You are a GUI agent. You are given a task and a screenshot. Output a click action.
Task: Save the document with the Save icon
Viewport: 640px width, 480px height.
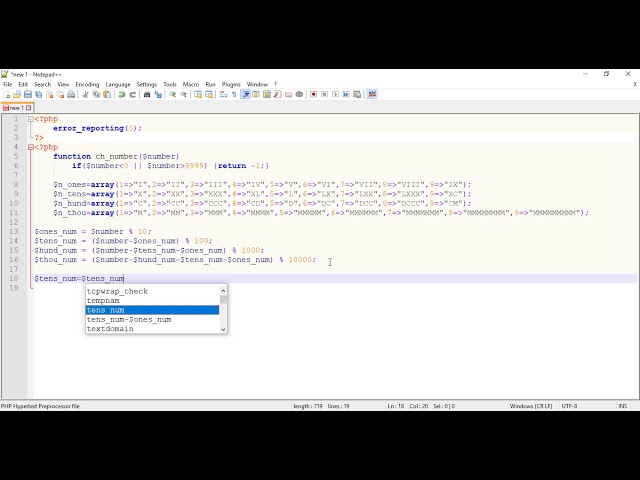28,94
